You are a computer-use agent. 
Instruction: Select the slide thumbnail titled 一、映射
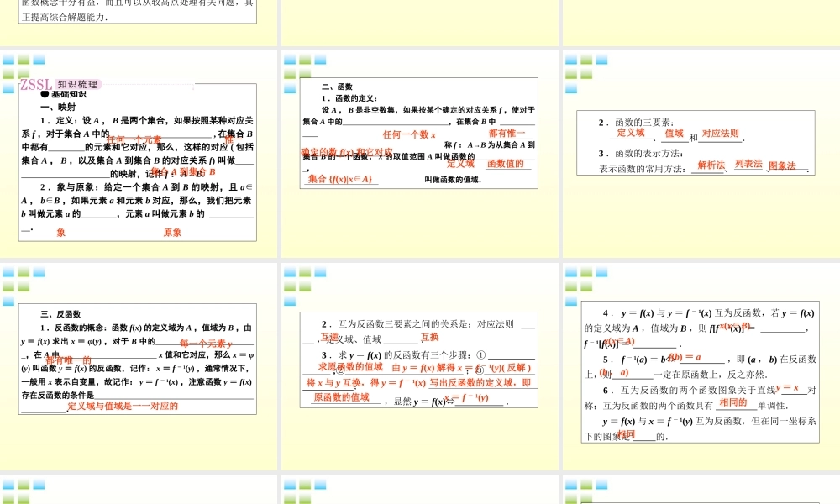click(x=139, y=155)
